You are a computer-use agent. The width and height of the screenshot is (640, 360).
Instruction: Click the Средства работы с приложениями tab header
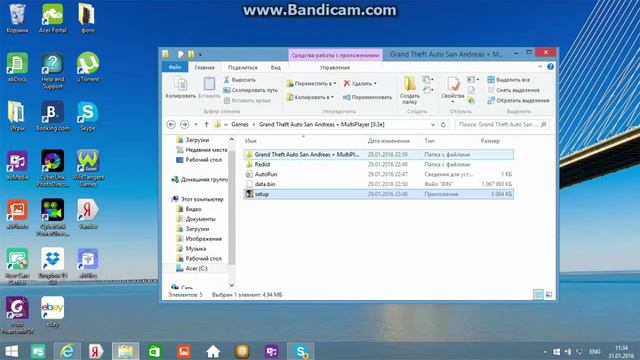coord(336,55)
